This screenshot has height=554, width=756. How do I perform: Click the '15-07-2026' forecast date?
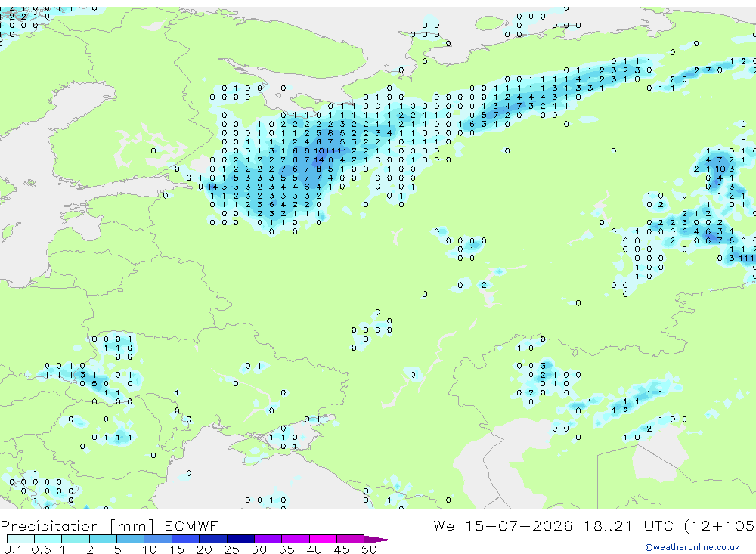519,525
